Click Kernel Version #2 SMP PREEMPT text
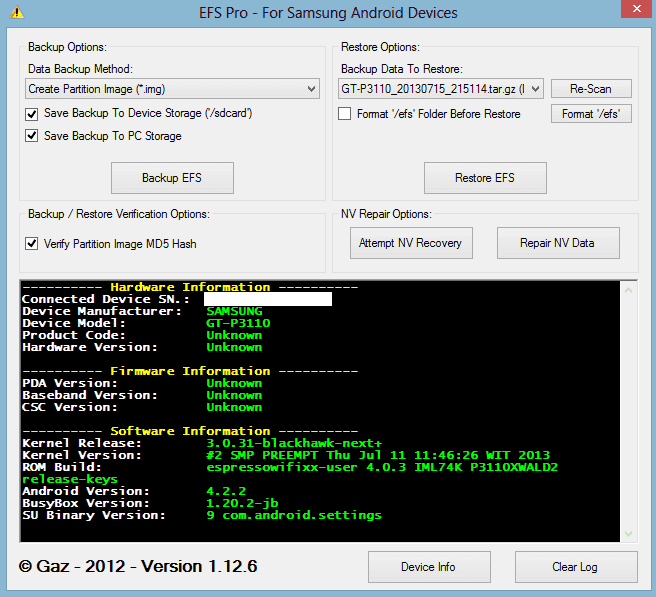The image size is (656, 597). [x=378, y=455]
